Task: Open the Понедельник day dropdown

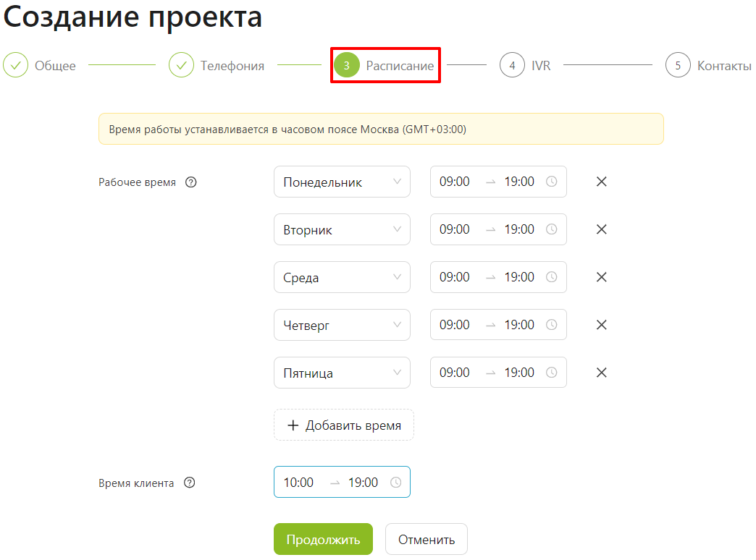Action: click(342, 182)
